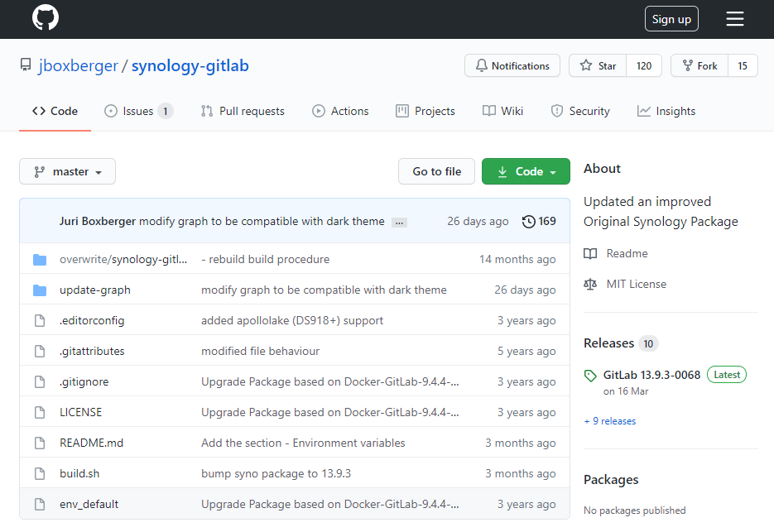Open commit '- rebuild build procedure'

click(265, 260)
